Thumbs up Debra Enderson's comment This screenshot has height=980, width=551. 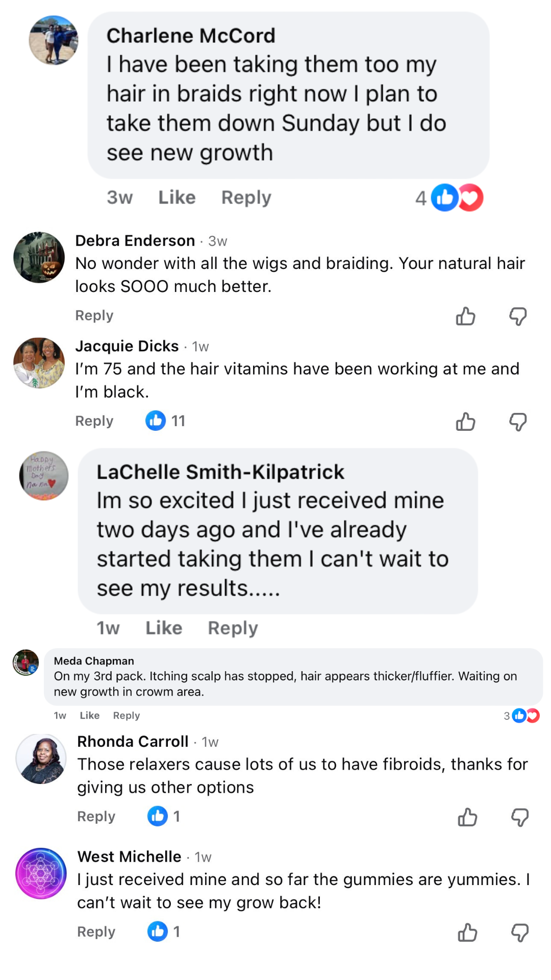tap(465, 316)
